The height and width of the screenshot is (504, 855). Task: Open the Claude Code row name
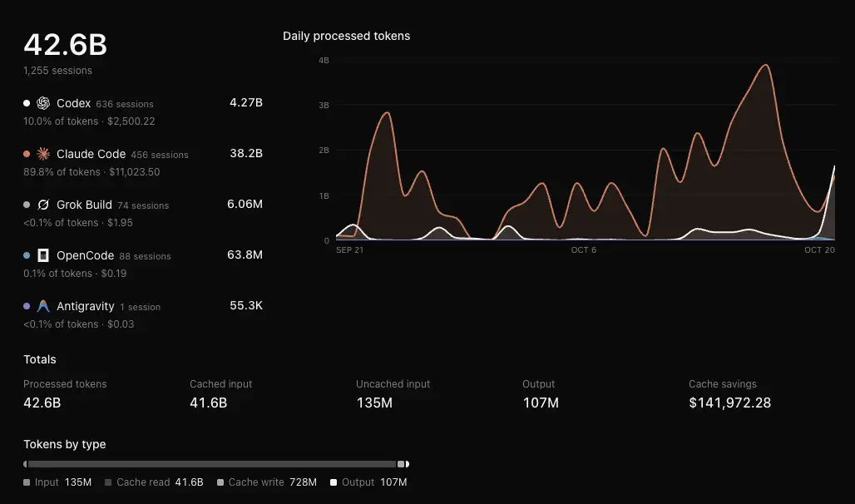tap(91, 154)
